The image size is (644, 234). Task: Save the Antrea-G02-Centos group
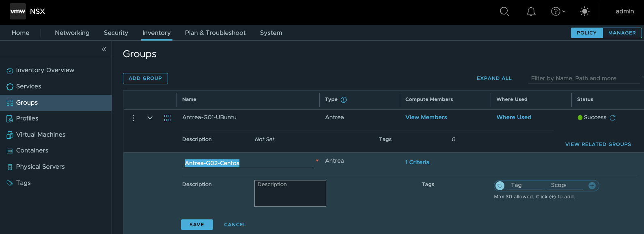[x=197, y=225]
